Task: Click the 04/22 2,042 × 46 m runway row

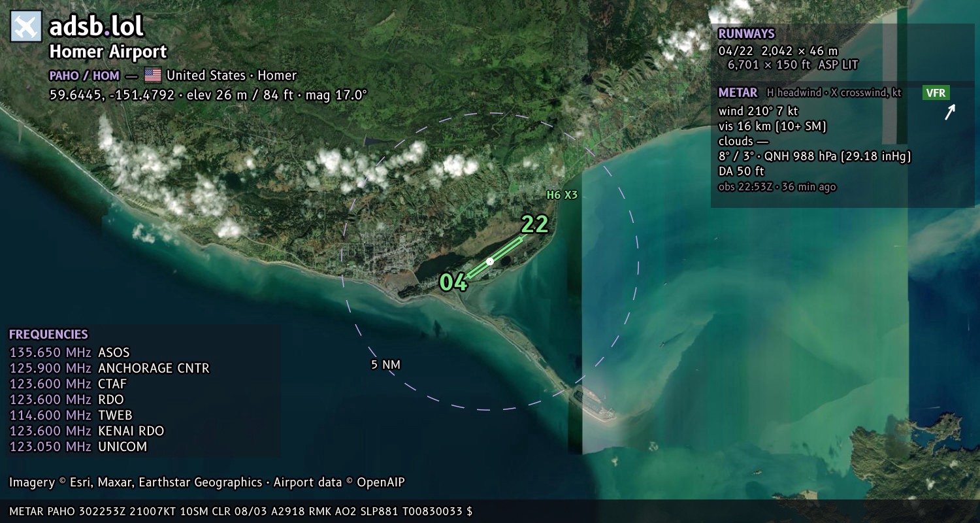Action: (x=778, y=50)
